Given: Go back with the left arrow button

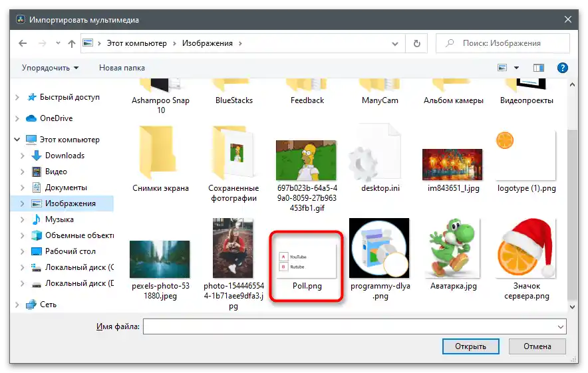Looking at the screenshot, I should [x=23, y=43].
